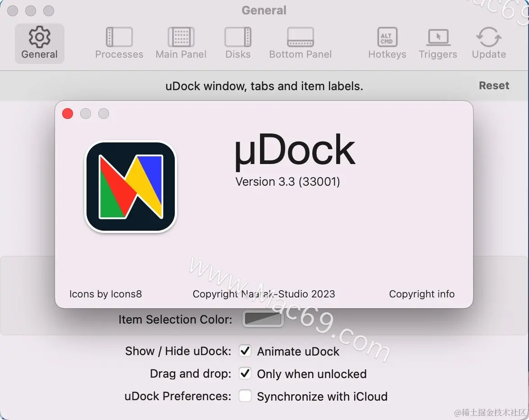Close the µDock About window
This screenshot has height=420, width=529.
point(68,114)
